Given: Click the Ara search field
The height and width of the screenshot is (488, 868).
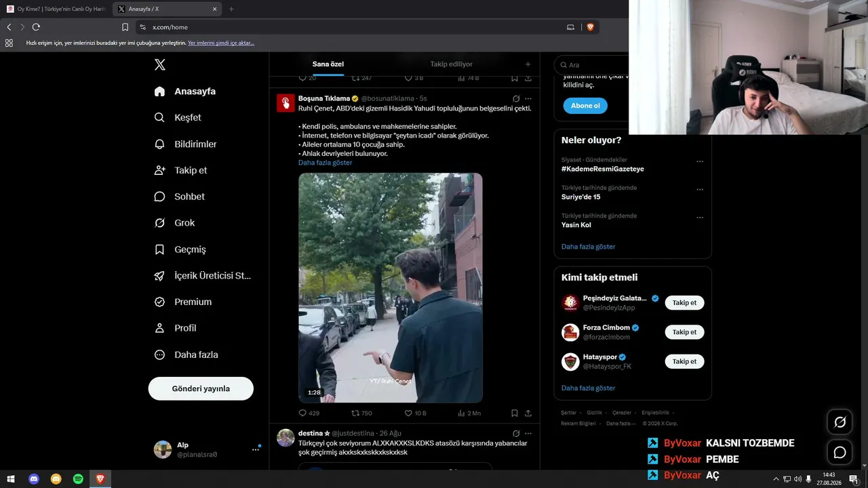Looking at the screenshot, I should pos(591,65).
